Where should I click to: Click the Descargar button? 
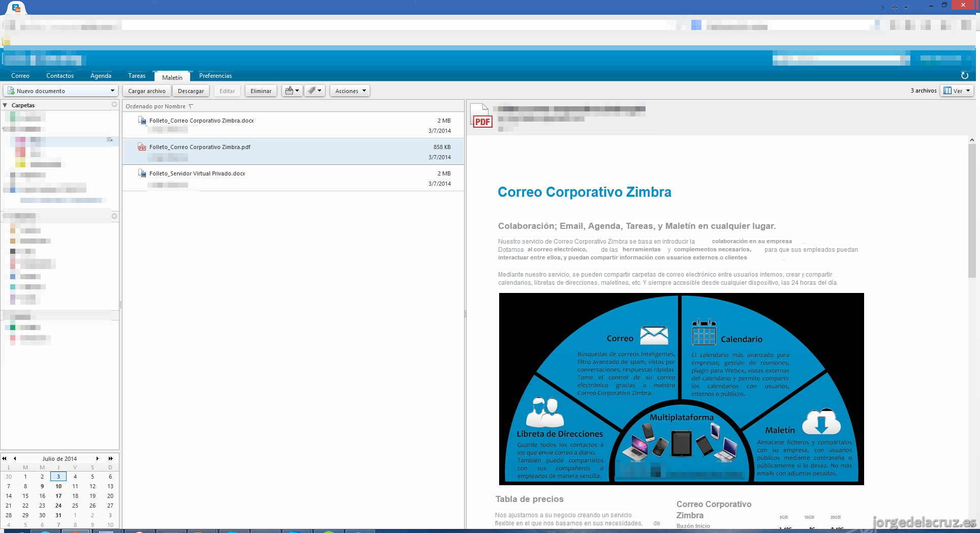coord(191,91)
